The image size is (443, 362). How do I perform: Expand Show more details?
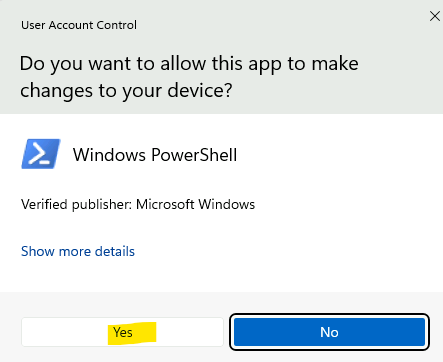coord(78,251)
